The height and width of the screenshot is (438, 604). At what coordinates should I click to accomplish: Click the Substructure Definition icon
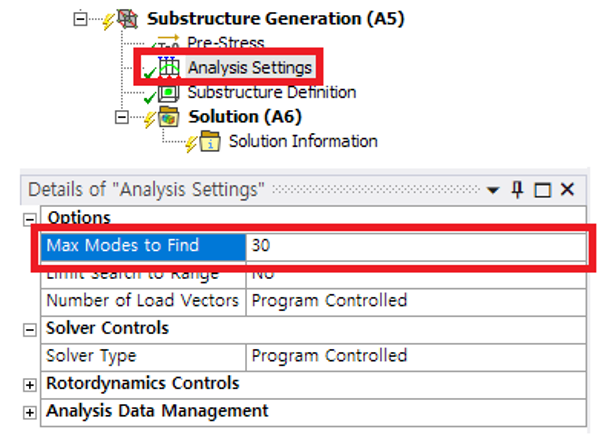click(x=169, y=93)
